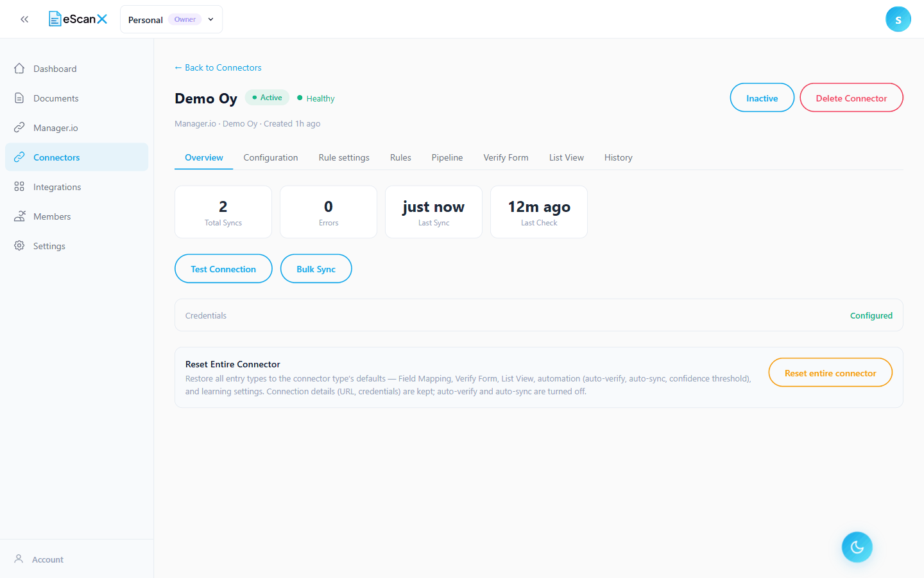Go to the Rules tab
924x578 pixels.
point(400,157)
